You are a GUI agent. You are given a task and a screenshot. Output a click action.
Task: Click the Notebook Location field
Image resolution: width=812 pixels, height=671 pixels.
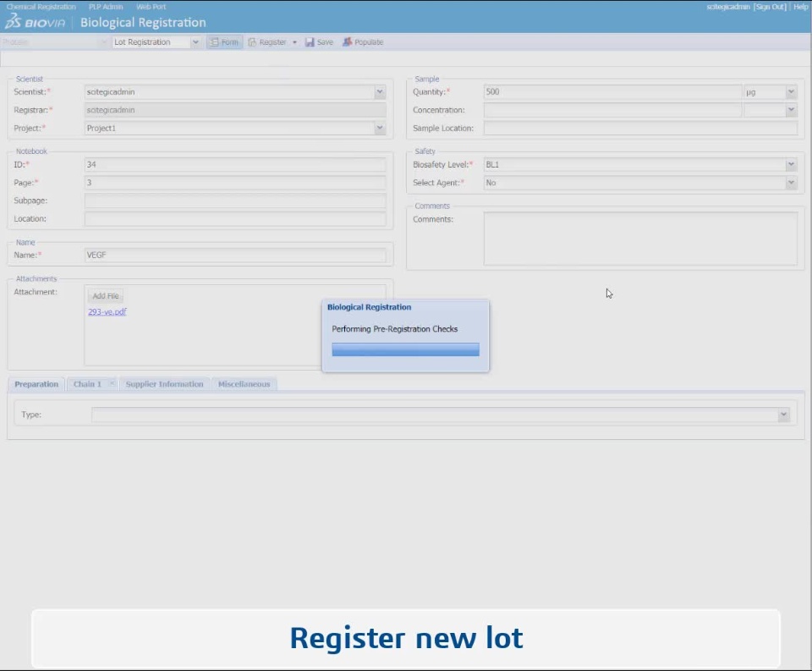point(235,218)
